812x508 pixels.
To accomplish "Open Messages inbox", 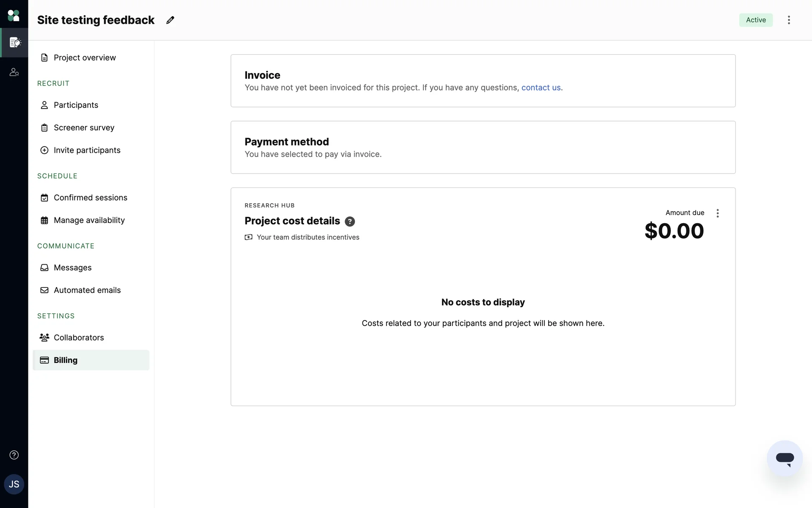I will click(72, 268).
